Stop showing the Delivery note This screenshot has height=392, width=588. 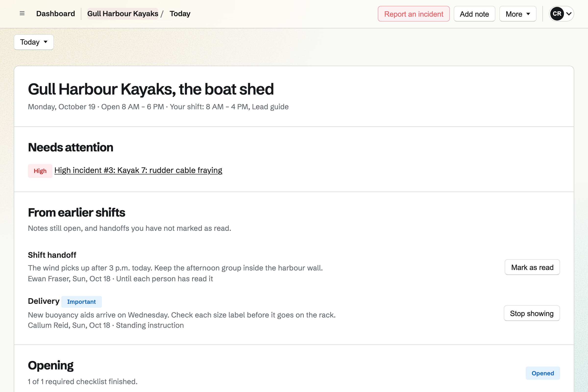531,313
